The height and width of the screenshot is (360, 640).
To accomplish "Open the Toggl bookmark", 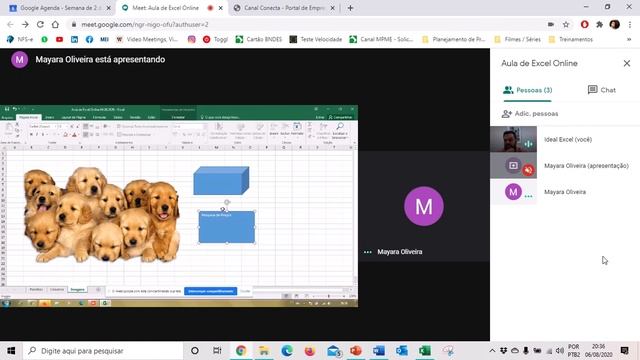I will coord(216,39).
